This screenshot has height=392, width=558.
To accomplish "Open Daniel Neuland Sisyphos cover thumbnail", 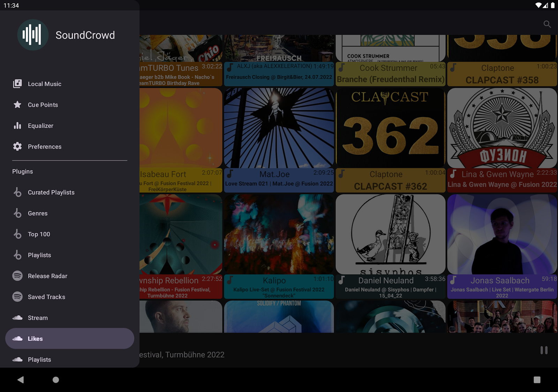I will coord(391,234).
